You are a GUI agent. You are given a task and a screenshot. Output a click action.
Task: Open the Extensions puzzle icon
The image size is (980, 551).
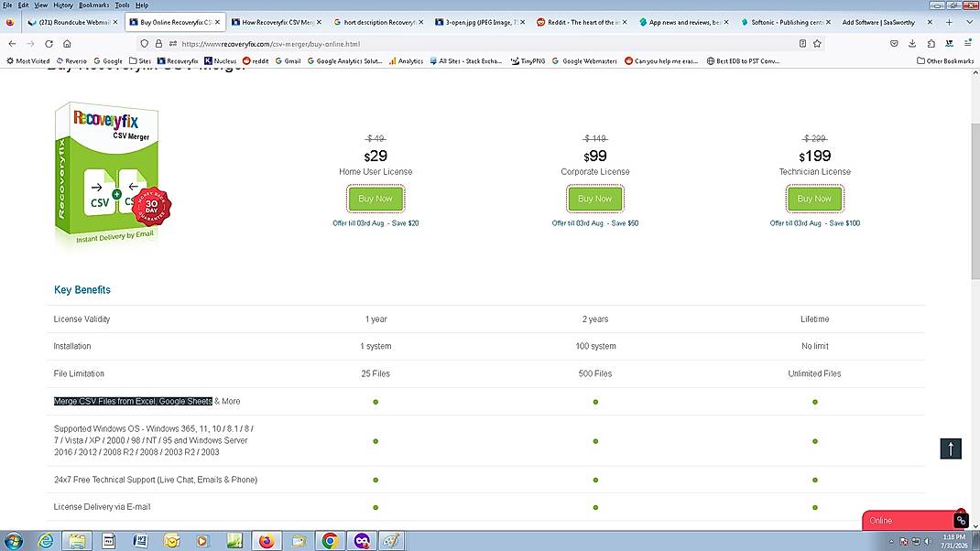(x=931, y=44)
